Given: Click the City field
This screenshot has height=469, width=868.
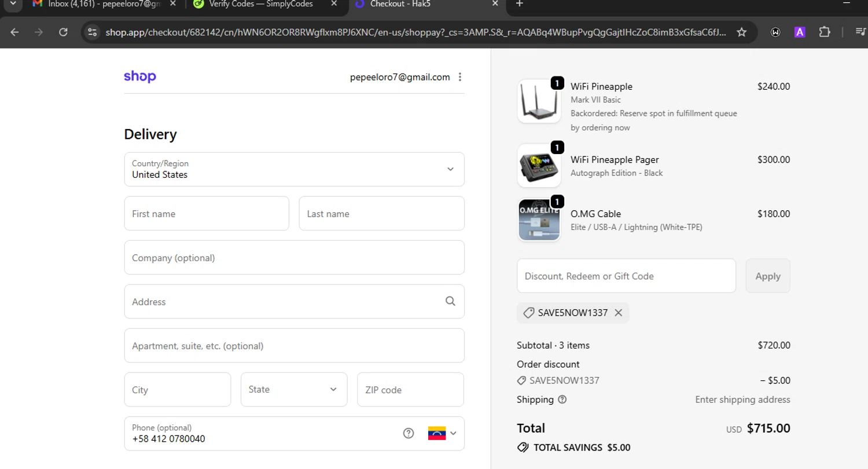Looking at the screenshot, I should (178, 389).
